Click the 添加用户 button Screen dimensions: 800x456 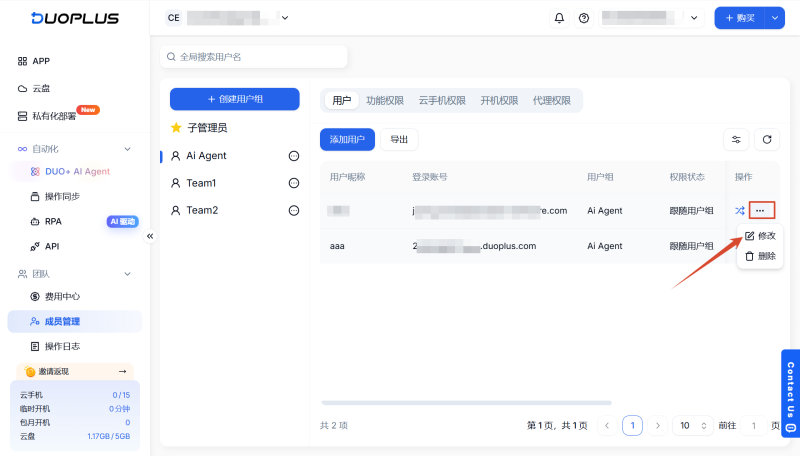click(x=347, y=139)
